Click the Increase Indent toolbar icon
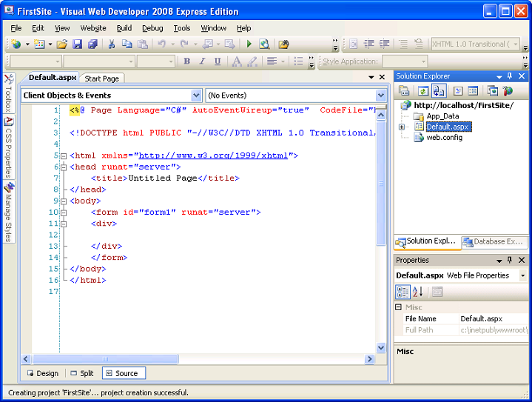 click(x=385, y=44)
